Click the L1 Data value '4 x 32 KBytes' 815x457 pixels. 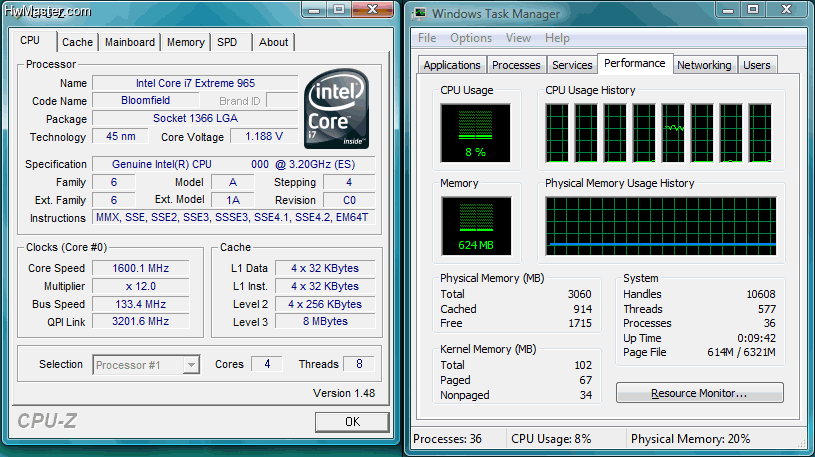click(x=325, y=268)
